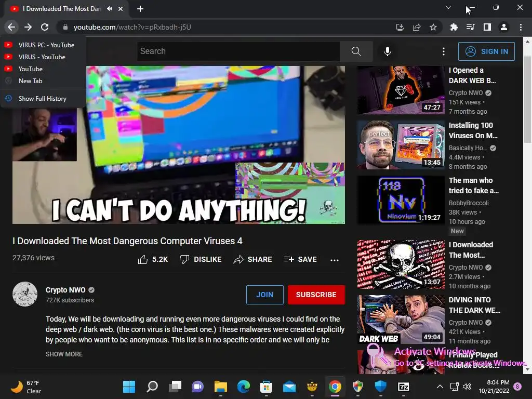
Task: Open DIVING INTO THE DARK WE... video title
Action: (474, 305)
